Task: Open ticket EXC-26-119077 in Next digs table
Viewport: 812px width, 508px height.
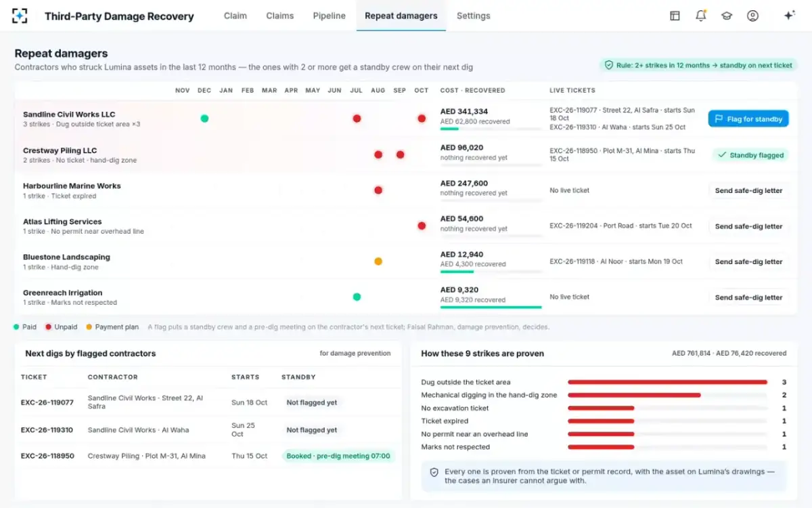Action: coord(47,402)
